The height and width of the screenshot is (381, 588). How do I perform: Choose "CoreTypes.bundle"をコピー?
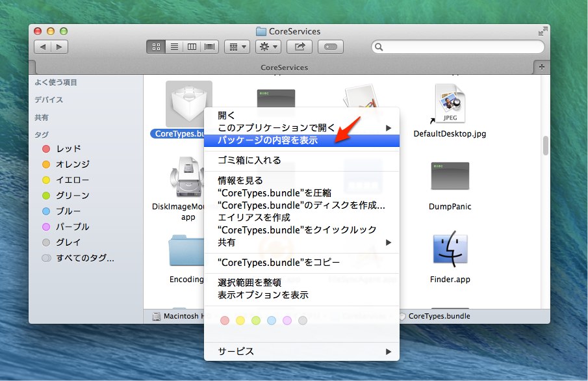[x=301, y=263]
